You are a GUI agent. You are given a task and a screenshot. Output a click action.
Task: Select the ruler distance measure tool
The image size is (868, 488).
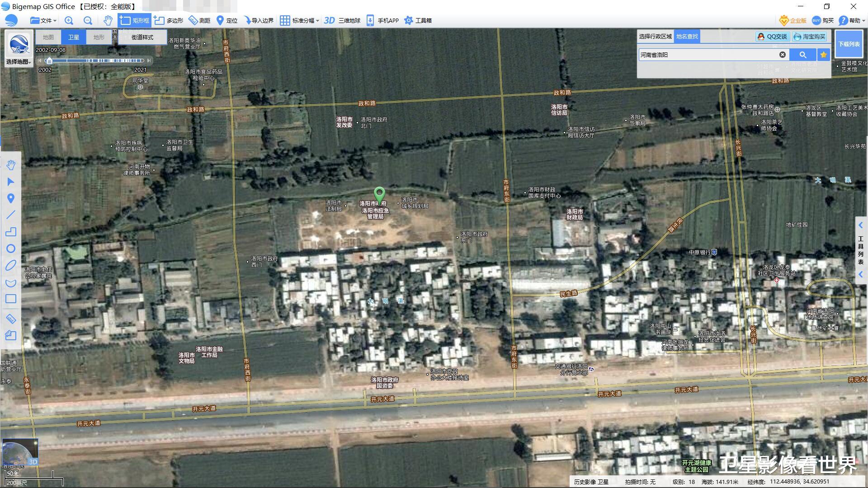coord(11,319)
